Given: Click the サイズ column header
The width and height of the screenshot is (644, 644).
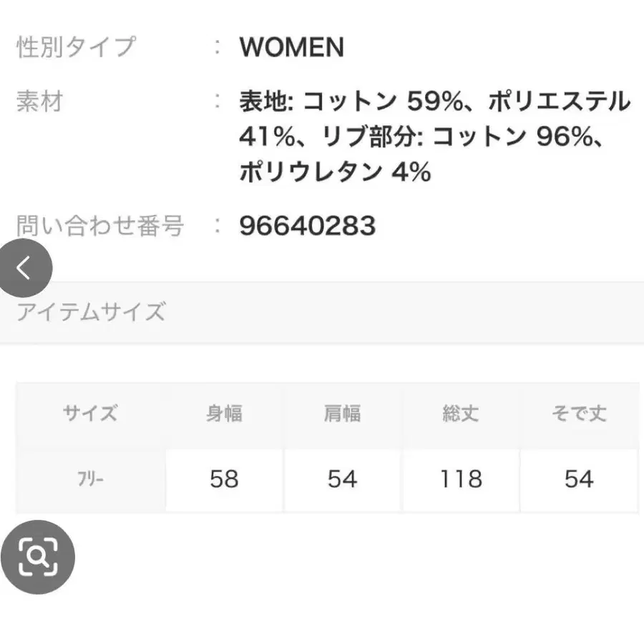Looking at the screenshot, I should coord(89,413).
